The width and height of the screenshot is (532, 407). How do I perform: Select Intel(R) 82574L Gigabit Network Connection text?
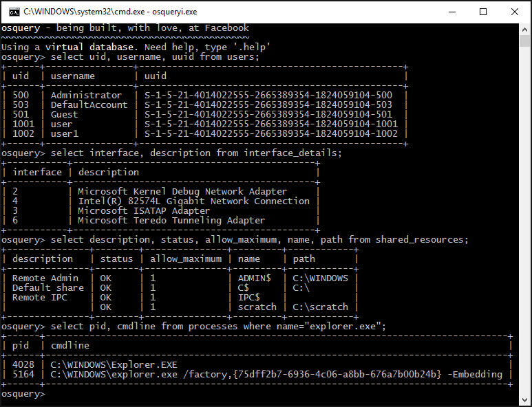[x=193, y=201]
